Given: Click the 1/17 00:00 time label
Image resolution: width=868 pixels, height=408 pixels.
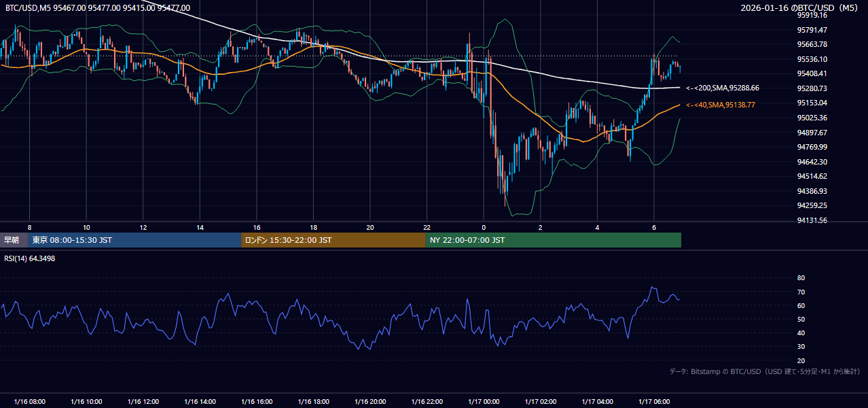Looking at the screenshot, I should (x=484, y=402).
